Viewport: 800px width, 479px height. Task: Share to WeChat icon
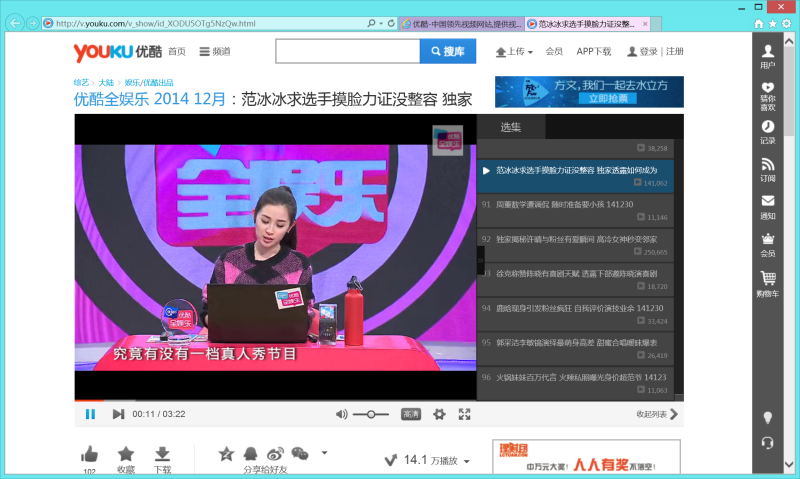[300, 453]
